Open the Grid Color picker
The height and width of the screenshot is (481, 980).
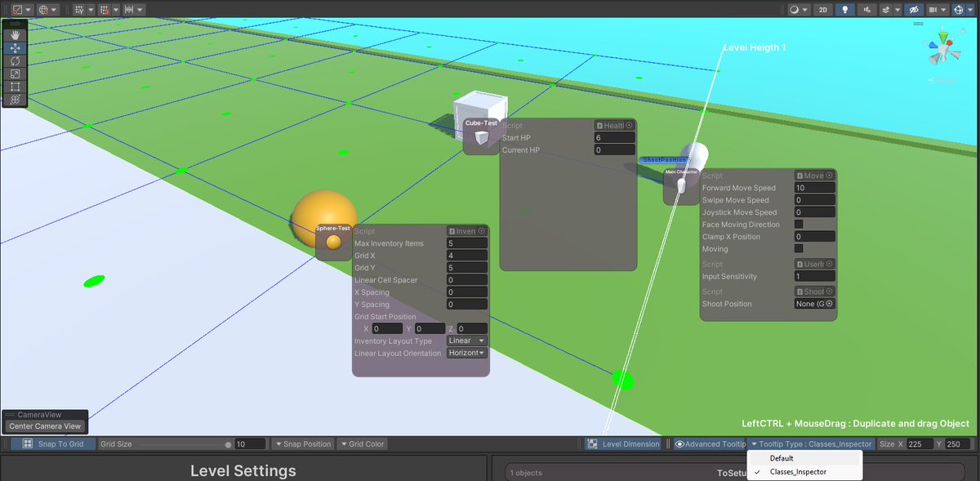pyautogui.click(x=362, y=444)
